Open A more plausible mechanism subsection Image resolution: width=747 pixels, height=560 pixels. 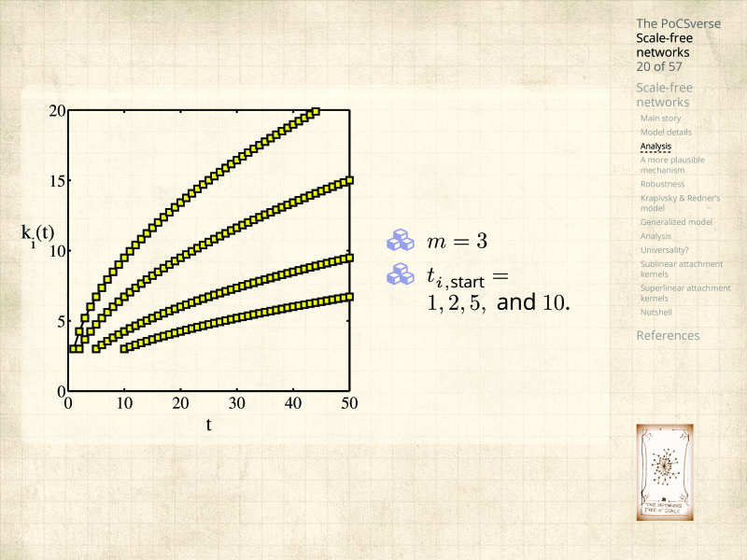coord(672,165)
